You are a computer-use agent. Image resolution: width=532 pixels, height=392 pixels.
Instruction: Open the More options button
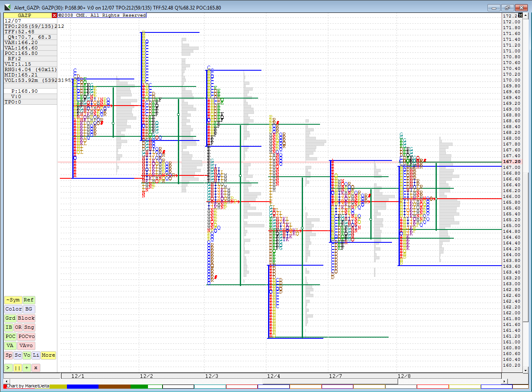(x=48, y=355)
